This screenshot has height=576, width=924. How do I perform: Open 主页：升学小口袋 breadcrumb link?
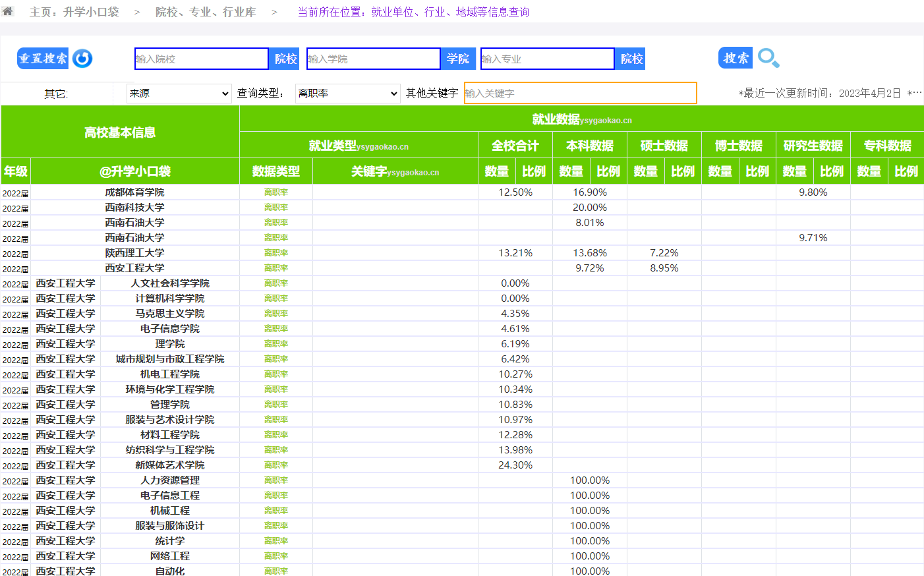[x=74, y=12]
